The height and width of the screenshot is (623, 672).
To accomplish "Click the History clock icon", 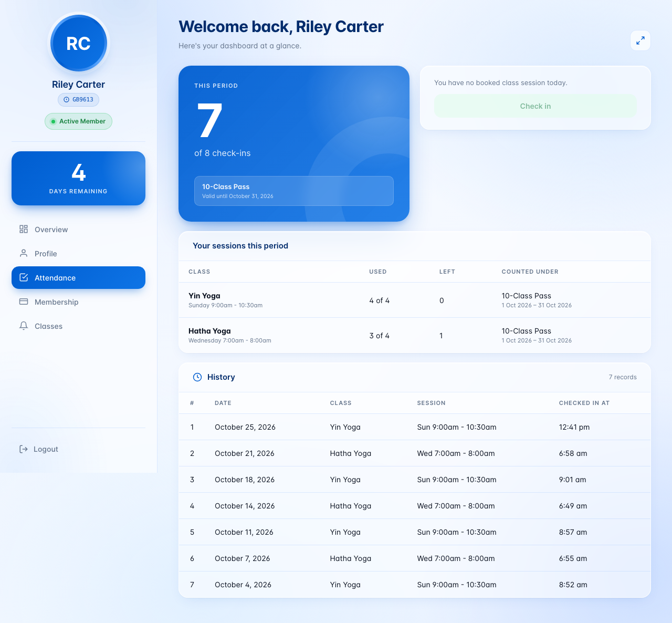I will click(x=197, y=377).
